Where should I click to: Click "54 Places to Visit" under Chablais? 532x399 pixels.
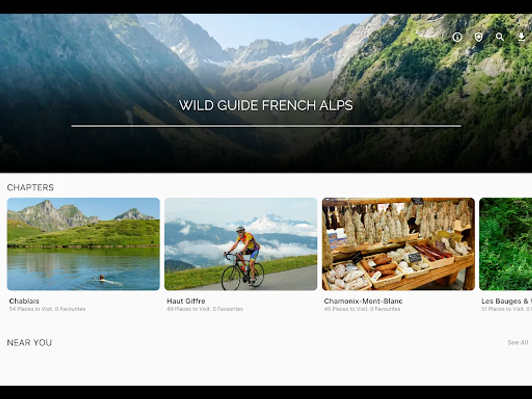[31, 309]
